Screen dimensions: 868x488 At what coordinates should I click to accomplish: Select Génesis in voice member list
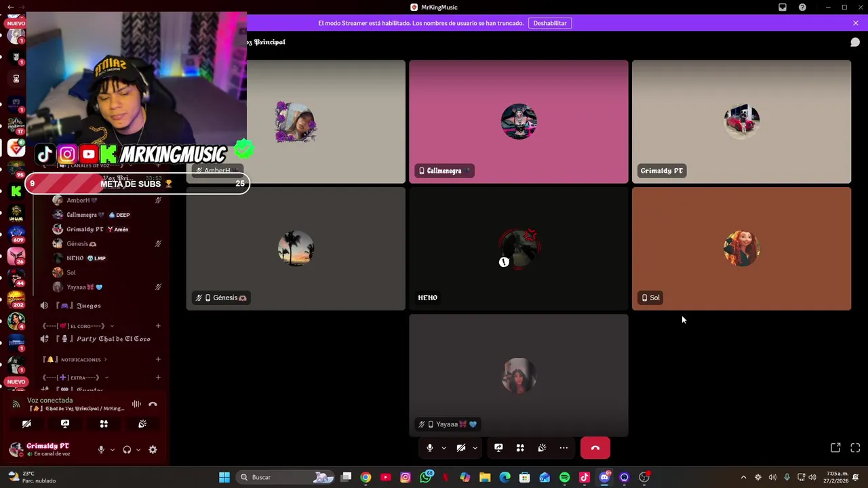point(107,244)
